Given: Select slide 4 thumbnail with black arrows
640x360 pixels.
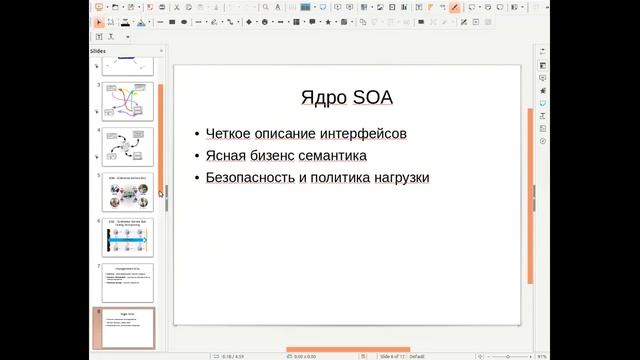Looking at the screenshot, I should point(128,147).
